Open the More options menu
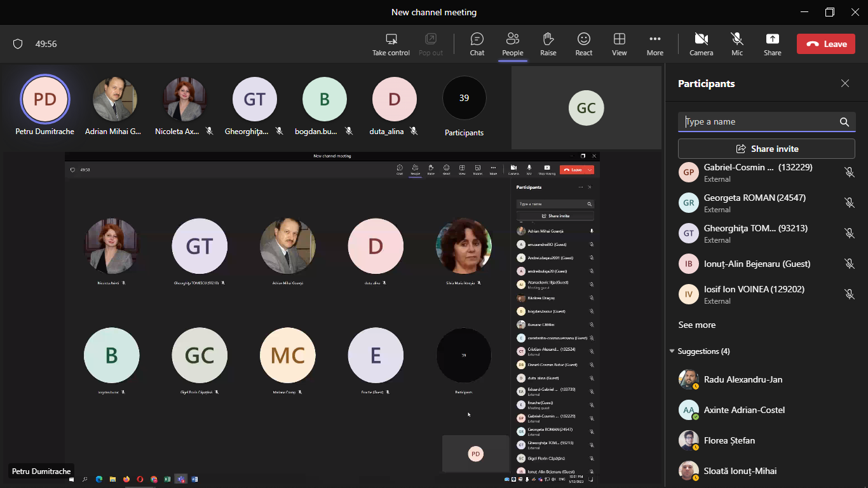The image size is (868, 488). click(654, 44)
